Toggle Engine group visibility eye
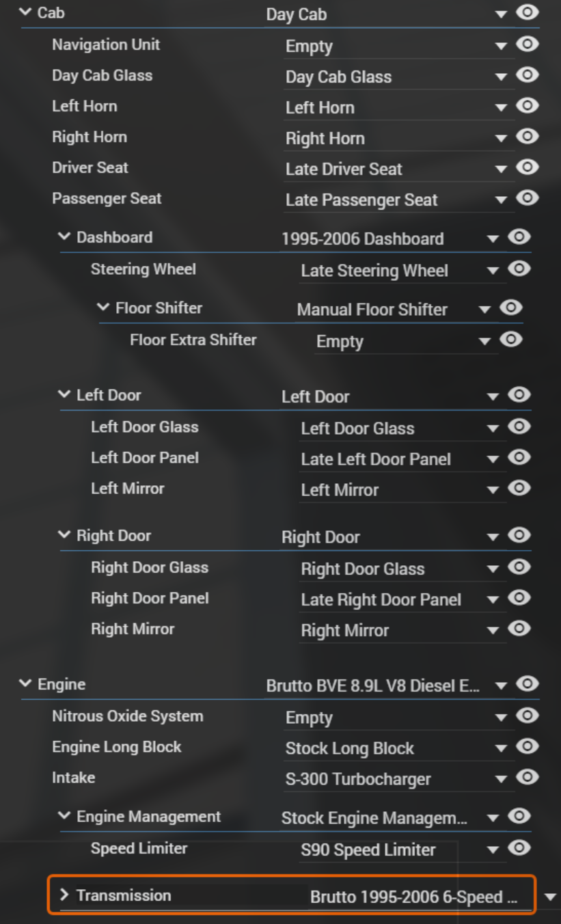The height and width of the screenshot is (924, 561). pos(527,684)
